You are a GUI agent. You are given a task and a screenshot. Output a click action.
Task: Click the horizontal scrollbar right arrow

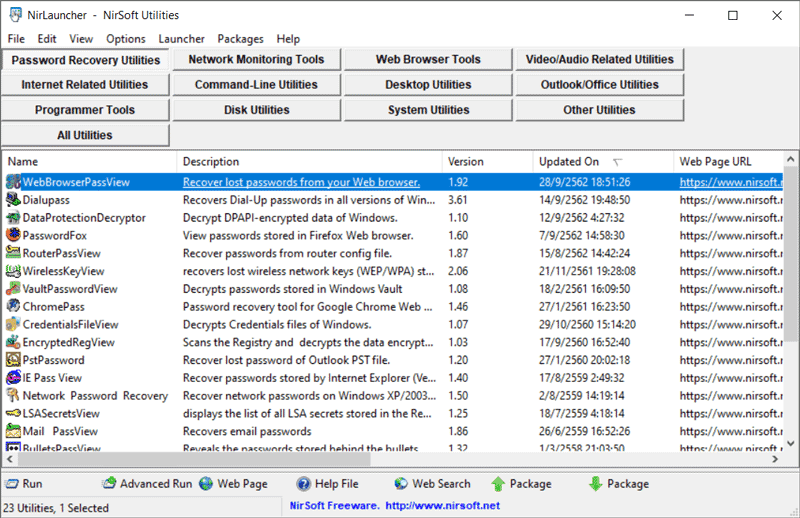(x=776, y=459)
